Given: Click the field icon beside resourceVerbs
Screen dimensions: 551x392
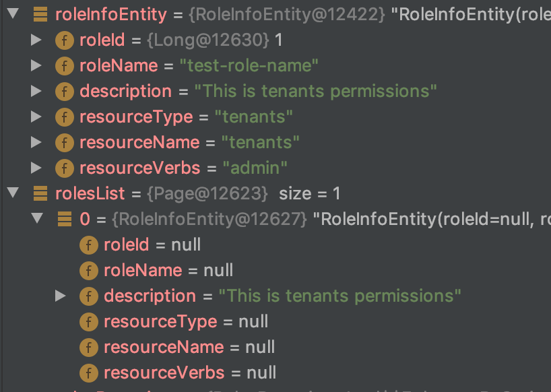Looking at the screenshot, I should [64, 168].
